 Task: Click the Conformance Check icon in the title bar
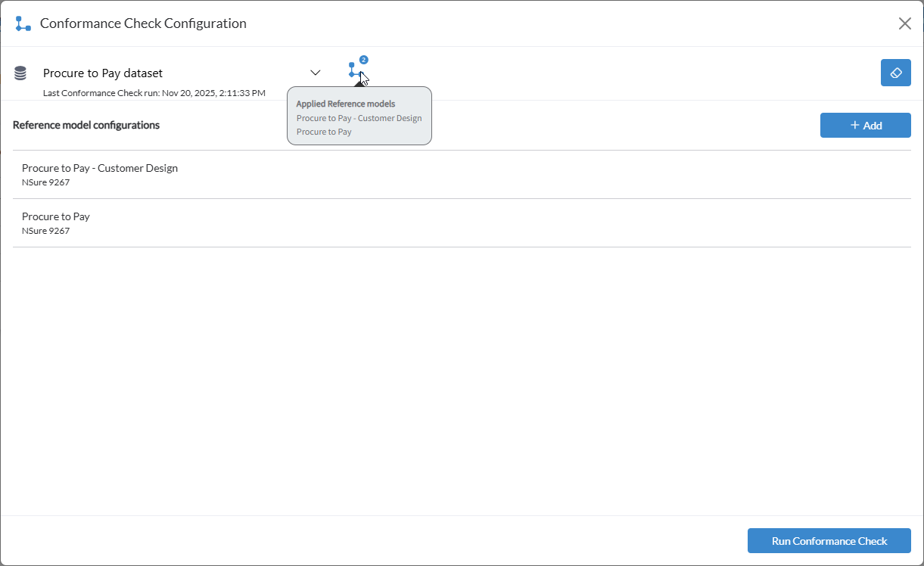point(22,23)
